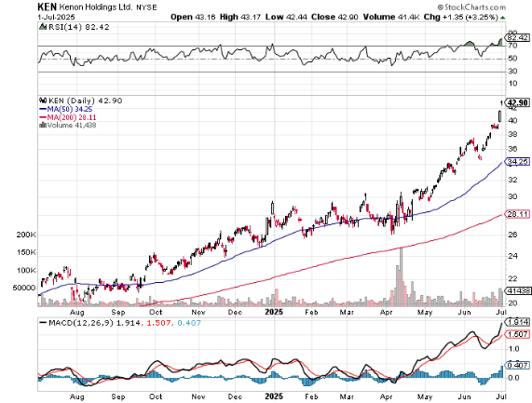Click the 82.42 value tag on RSI axis
This screenshot has height=403, width=532.
pos(517,37)
